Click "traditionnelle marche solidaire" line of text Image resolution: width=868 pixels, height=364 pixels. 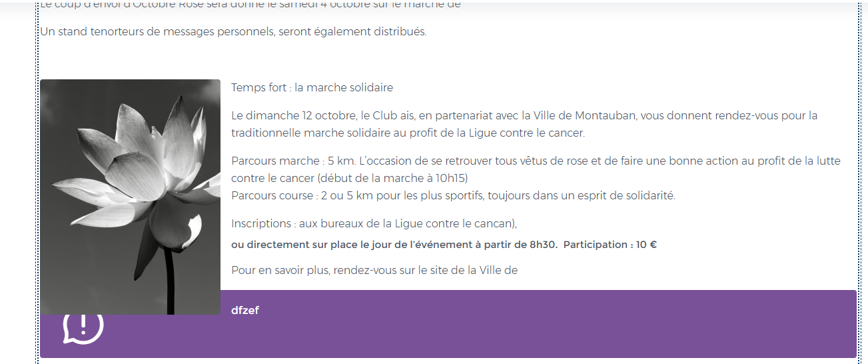310,133
